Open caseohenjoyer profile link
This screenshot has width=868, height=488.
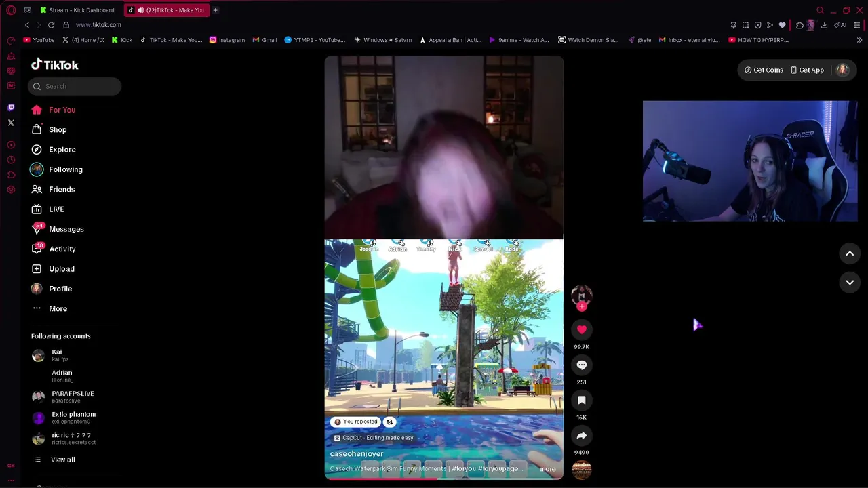tap(357, 453)
